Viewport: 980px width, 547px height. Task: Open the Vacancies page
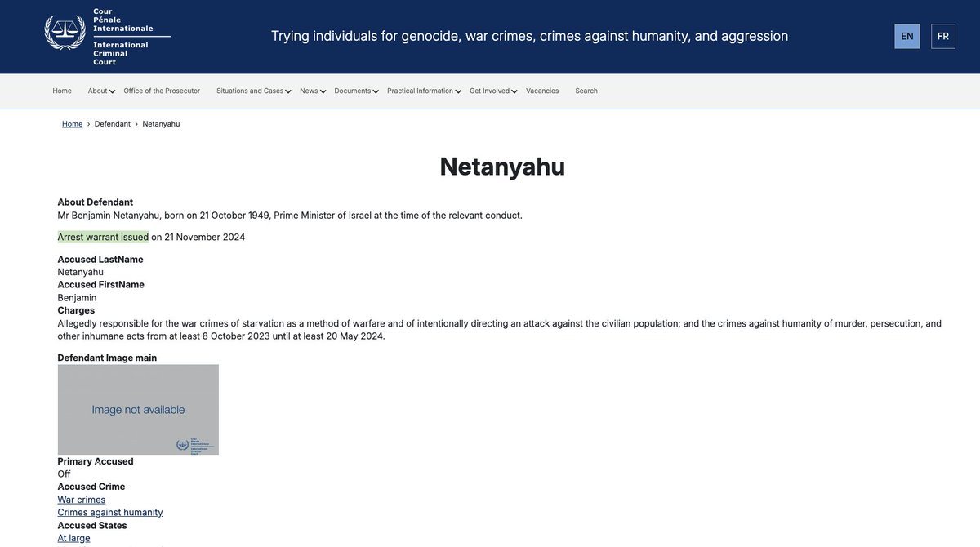point(542,91)
